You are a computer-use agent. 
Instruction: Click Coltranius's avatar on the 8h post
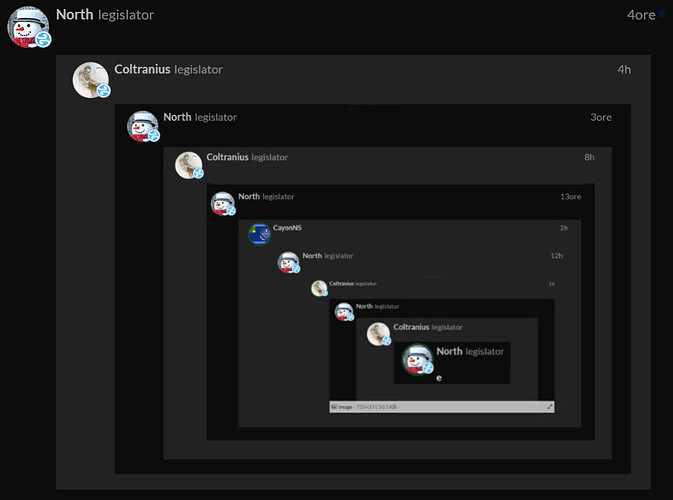click(188, 165)
